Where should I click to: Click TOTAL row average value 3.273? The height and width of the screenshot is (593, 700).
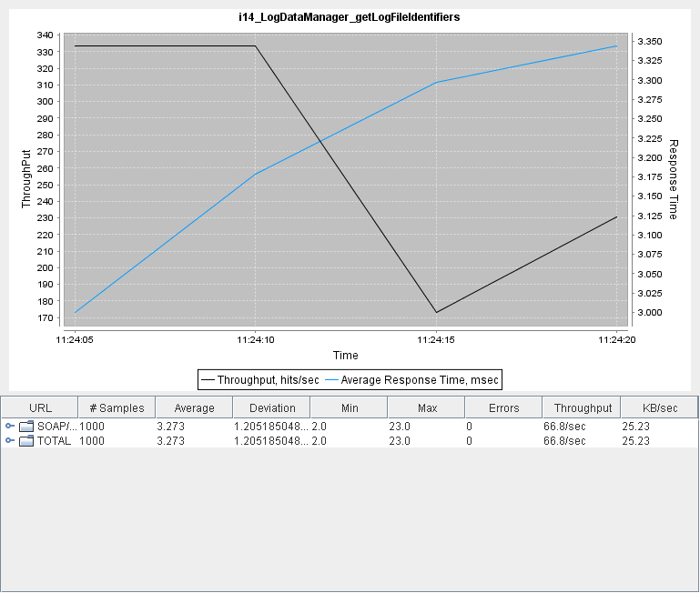[170, 441]
